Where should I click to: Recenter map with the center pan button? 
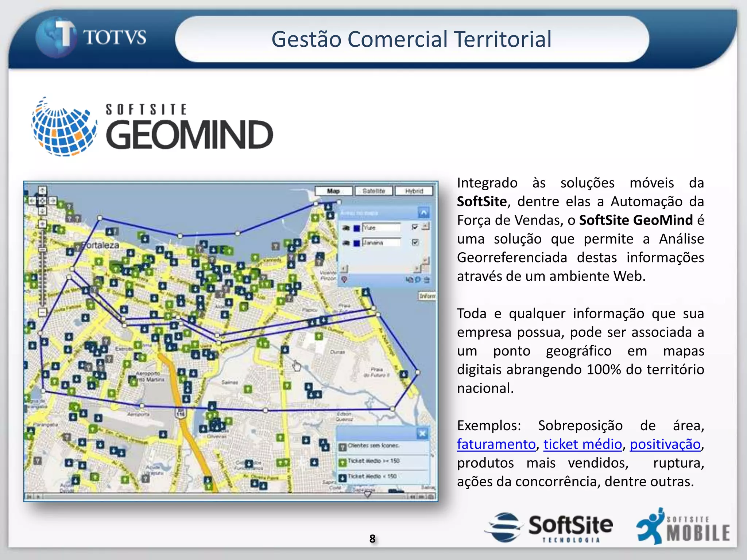click(x=42, y=201)
